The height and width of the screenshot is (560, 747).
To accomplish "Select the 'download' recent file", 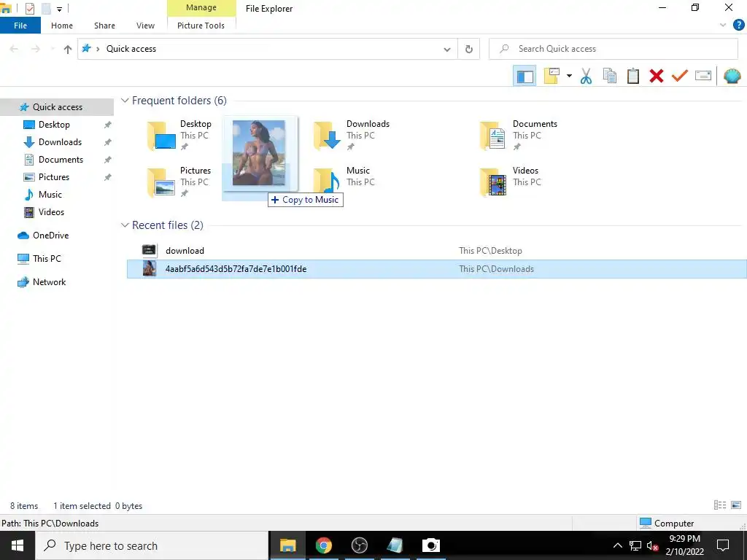I will 436,251.
